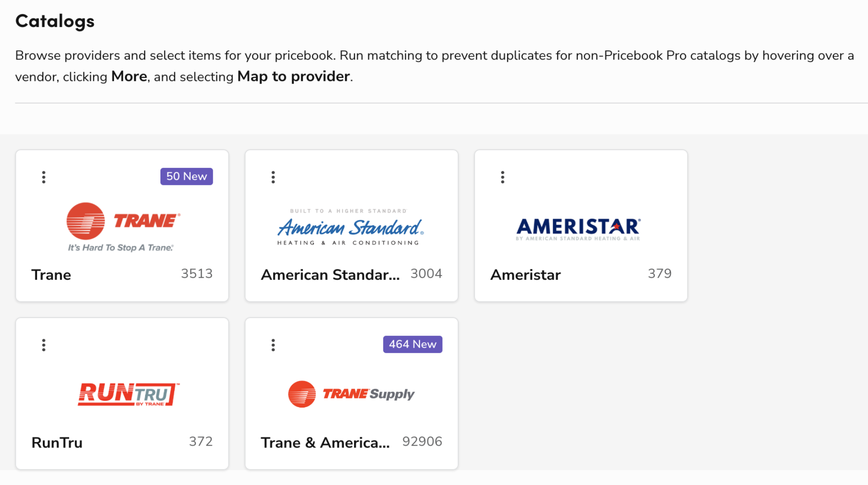Click the item count 3513 on Trane

tap(197, 274)
